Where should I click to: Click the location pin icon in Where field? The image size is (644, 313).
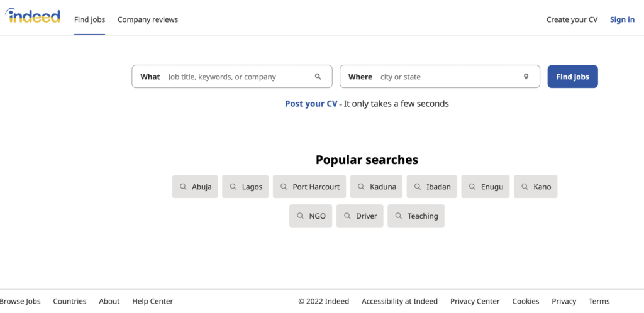click(x=526, y=76)
